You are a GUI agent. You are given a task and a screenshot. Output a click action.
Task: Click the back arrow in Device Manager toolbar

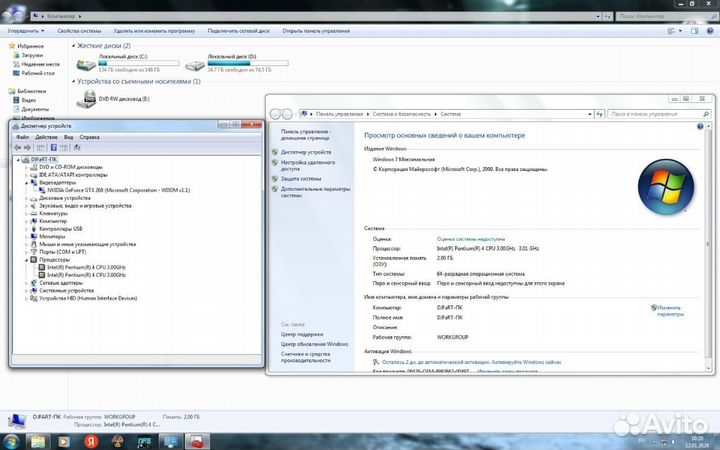pyautogui.click(x=17, y=147)
